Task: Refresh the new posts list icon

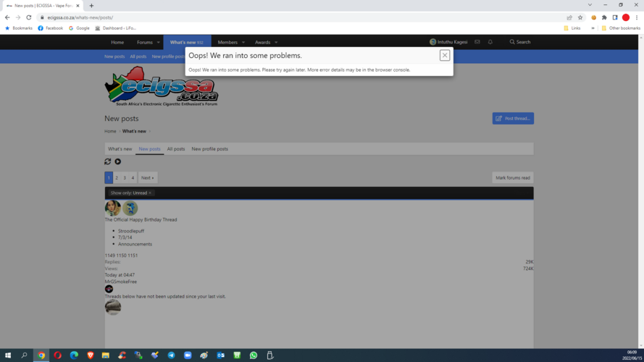Action: coord(108,161)
